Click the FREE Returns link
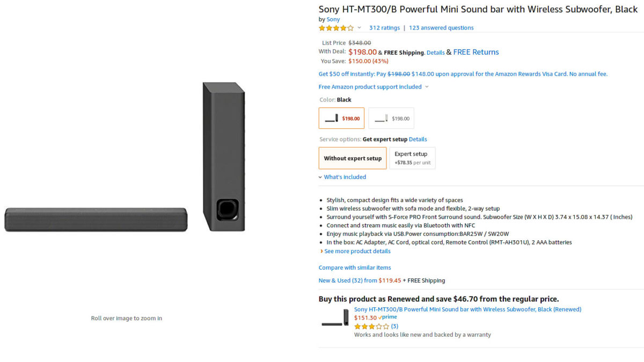Viewport: 644px width, 362px height. 476,52
